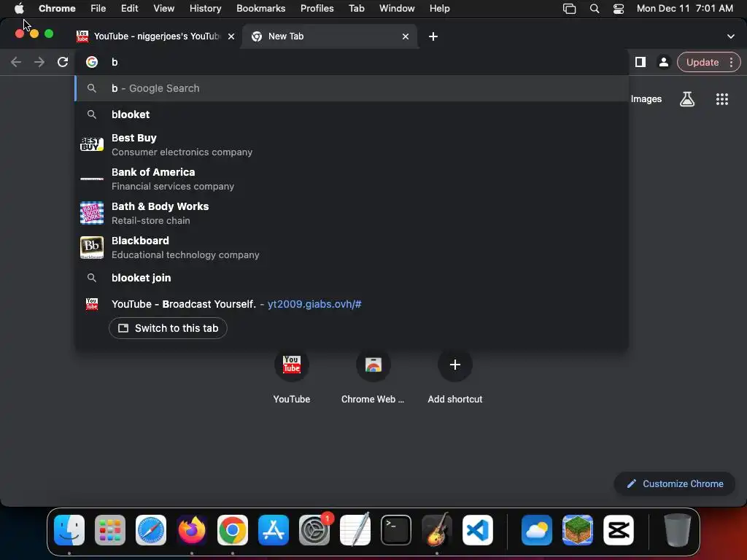Screen dimensions: 747x560
Task: Open the Images link
Action: pos(646,99)
